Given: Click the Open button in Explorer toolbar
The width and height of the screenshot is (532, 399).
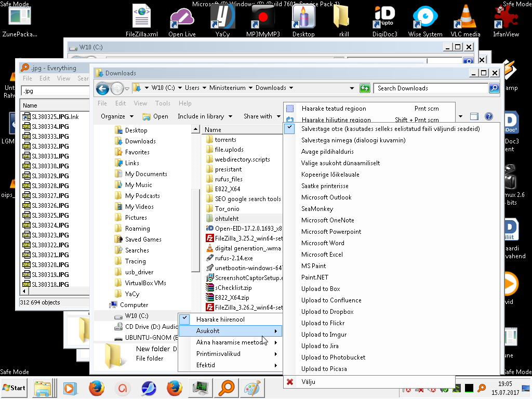Looking at the screenshot, I should [155, 116].
